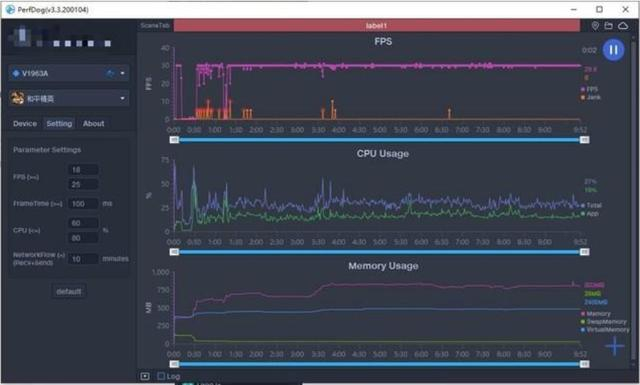
Task: Click the location pin icon in top bar
Action: (x=595, y=26)
